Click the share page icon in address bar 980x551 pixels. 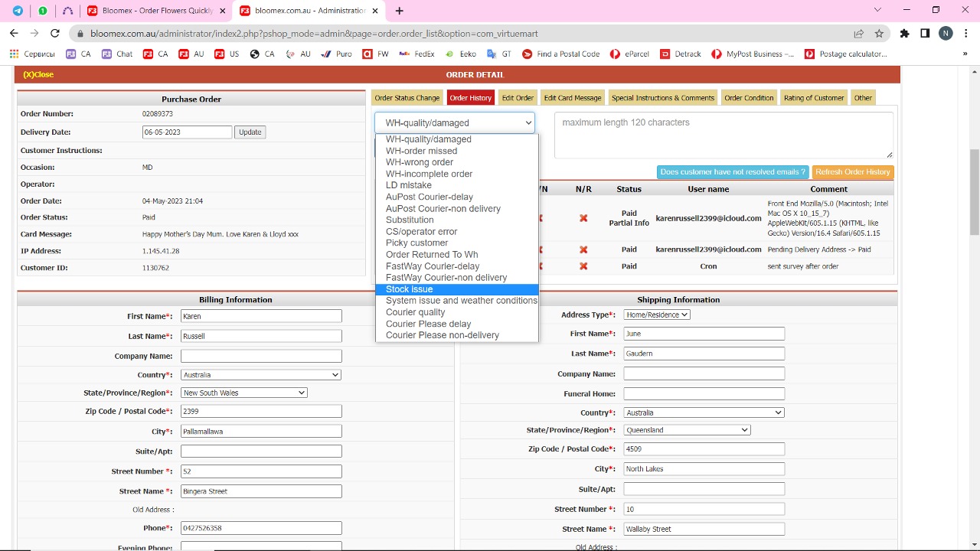(x=859, y=34)
